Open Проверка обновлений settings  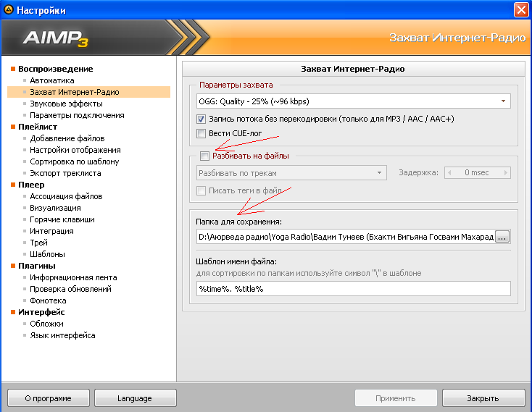coord(70,289)
